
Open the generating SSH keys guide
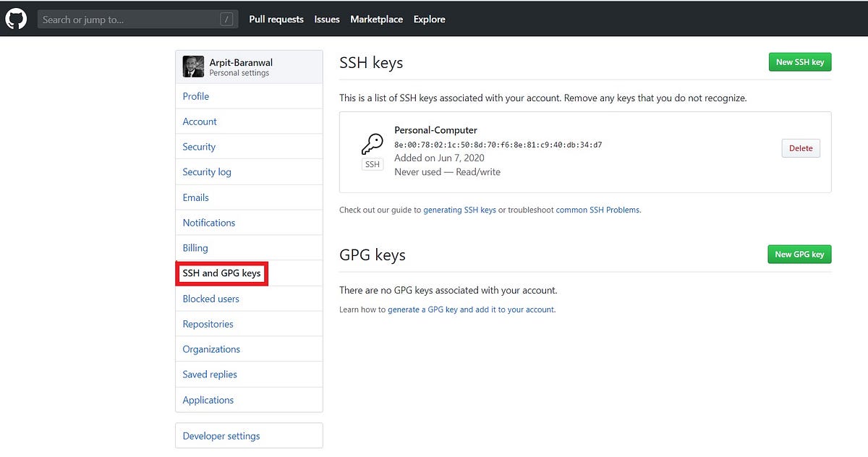(461, 209)
